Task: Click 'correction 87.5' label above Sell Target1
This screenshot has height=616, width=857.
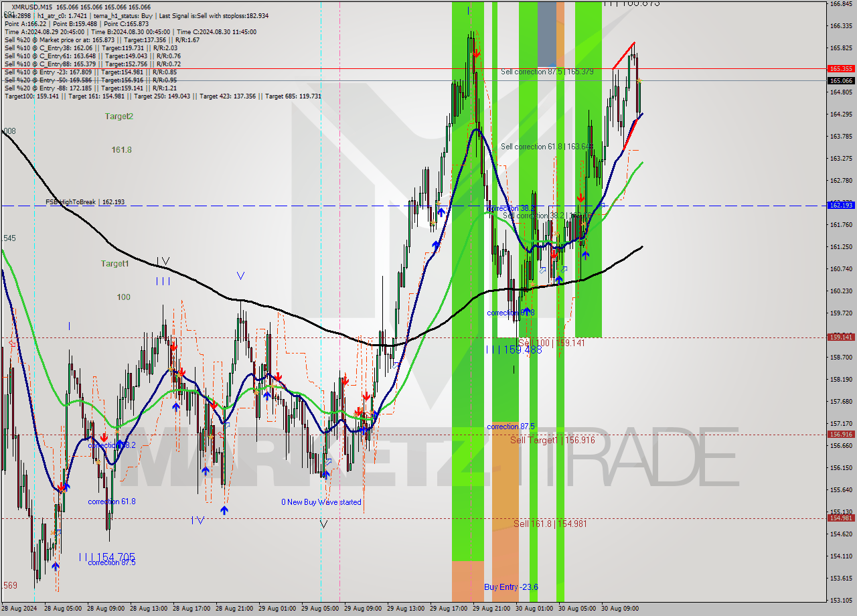Action: (x=511, y=427)
